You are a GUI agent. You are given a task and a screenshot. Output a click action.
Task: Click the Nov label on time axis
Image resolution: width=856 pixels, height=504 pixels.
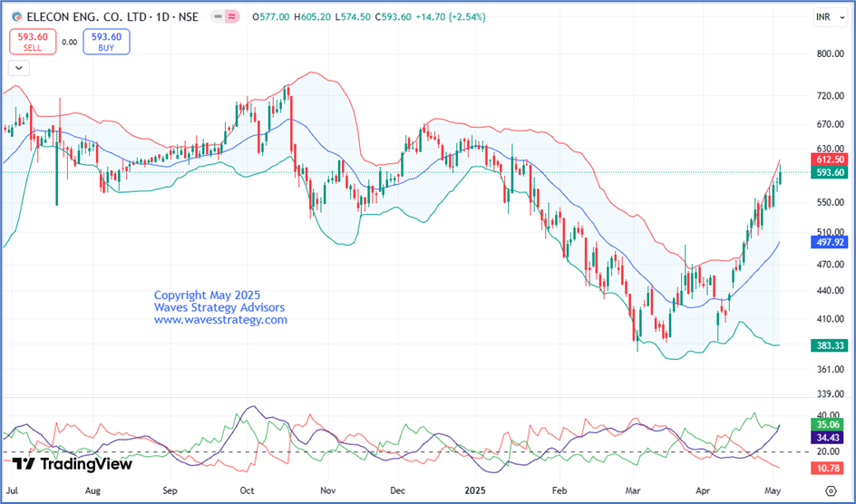[x=327, y=490]
